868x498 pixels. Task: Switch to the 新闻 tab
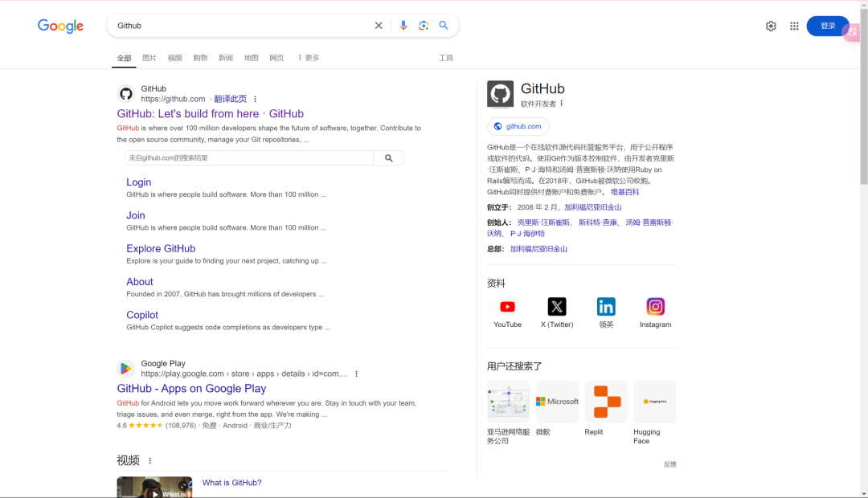pos(225,57)
